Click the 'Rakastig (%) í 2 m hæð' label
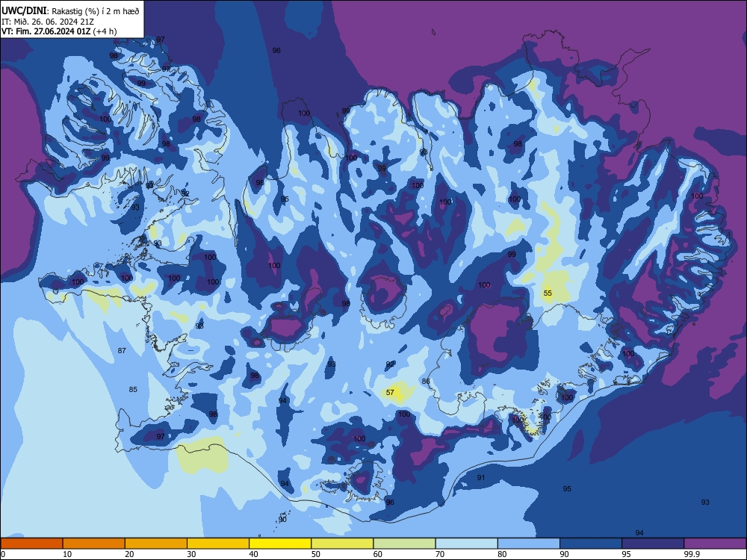The image size is (747, 560). click(96, 11)
